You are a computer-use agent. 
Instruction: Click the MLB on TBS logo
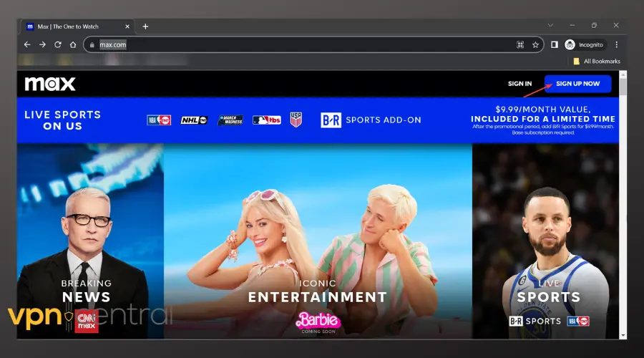[x=267, y=120]
